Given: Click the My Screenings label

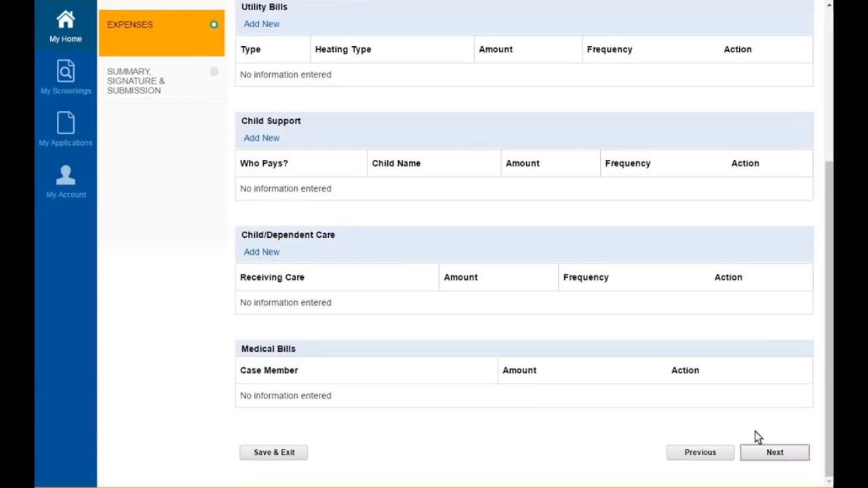Looking at the screenshot, I should [66, 91].
